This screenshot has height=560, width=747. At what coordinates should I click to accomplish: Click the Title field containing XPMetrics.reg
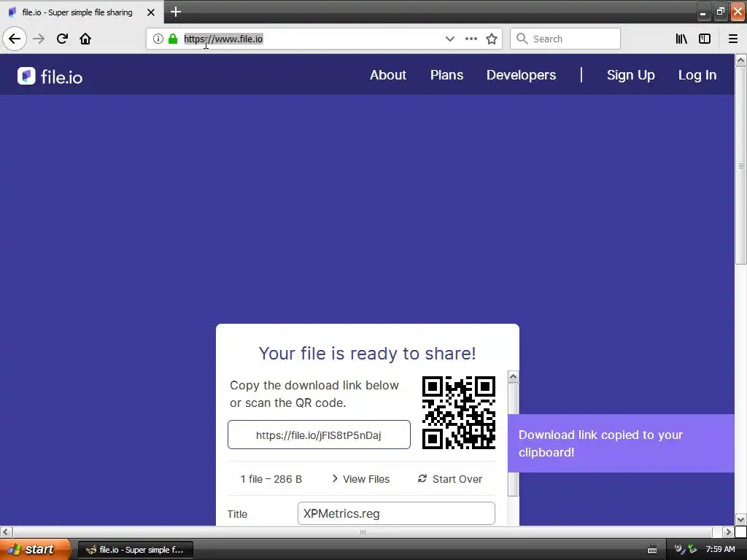click(x=396, y=513)
